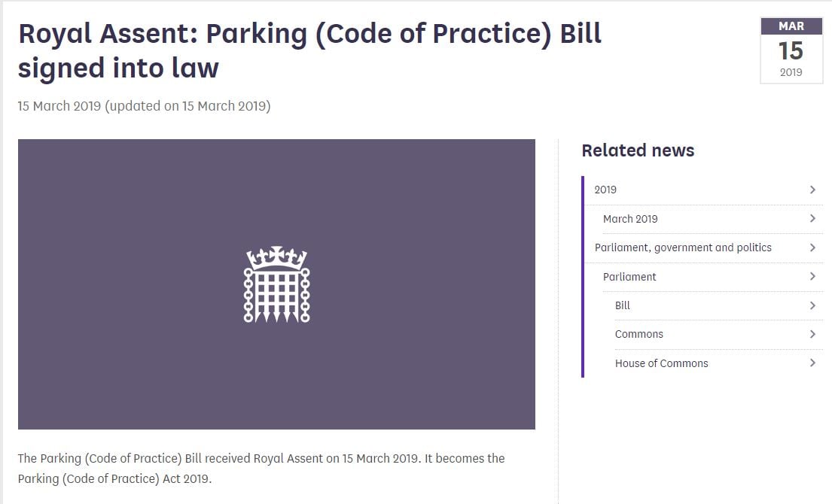The image size is (832, 504).
Task: Open the Bill tag page
Action: pos(621,305)
